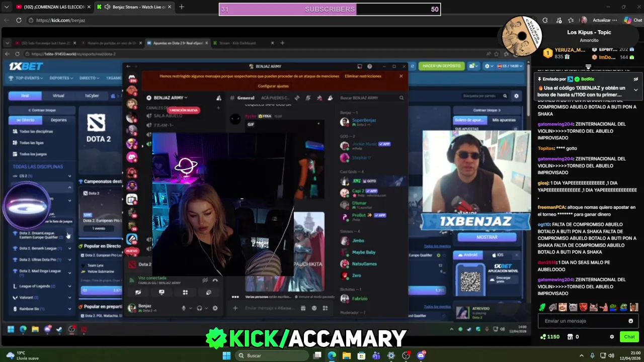Open DEPORTES dropdown on 1XBET
Image resolution: width=644 pixels, height=362 pixels.
click(61, 78)
